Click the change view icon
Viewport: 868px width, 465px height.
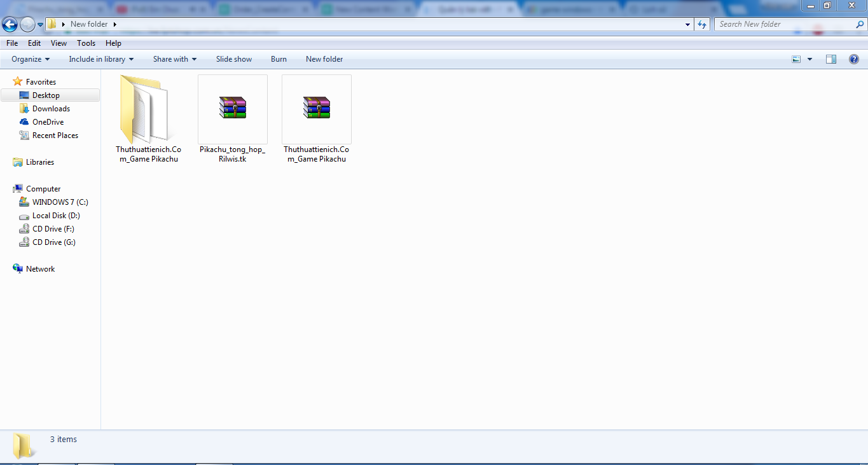(796, 59)
